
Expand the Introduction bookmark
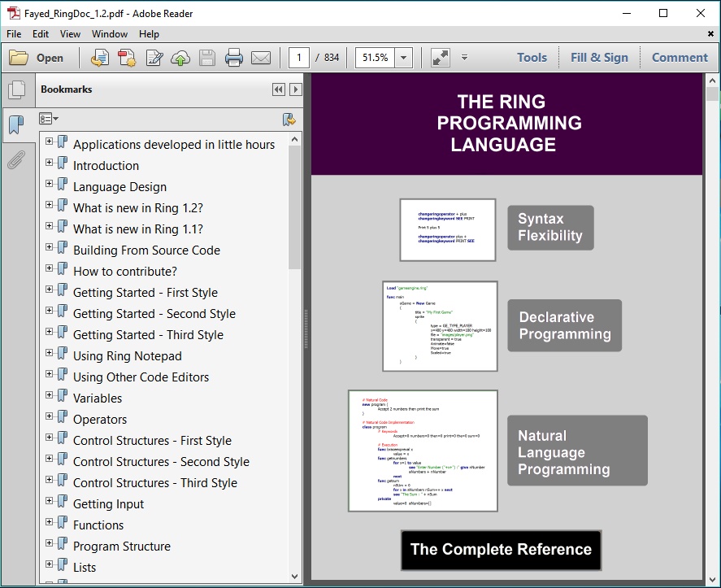[50, 162]
